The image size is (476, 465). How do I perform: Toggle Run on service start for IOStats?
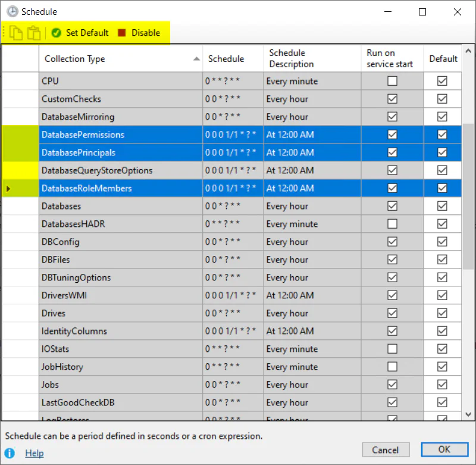click(x=392, y=349)
